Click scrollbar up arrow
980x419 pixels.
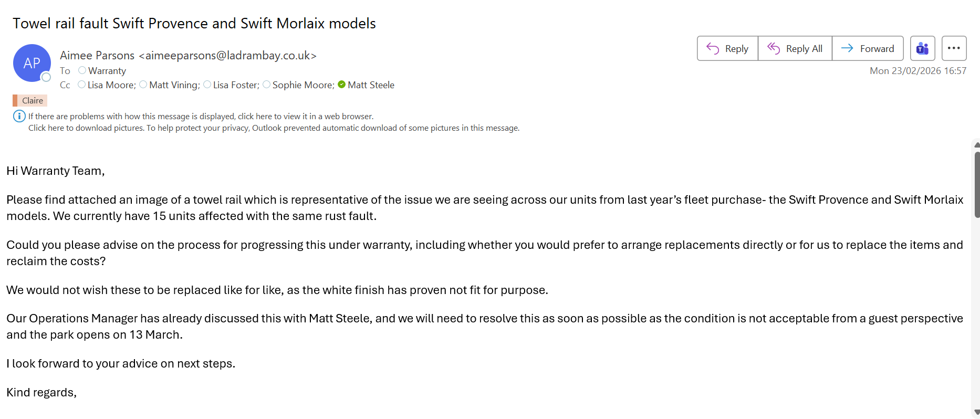976,145
